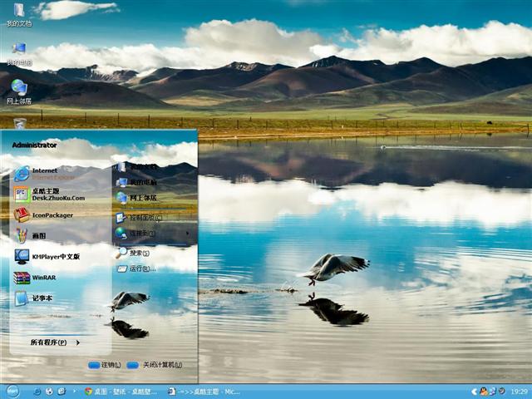Expand Quick Launch overflow chevron
Image resolution: width=532 pixels, height=399 pixels.
click(74, 392)
